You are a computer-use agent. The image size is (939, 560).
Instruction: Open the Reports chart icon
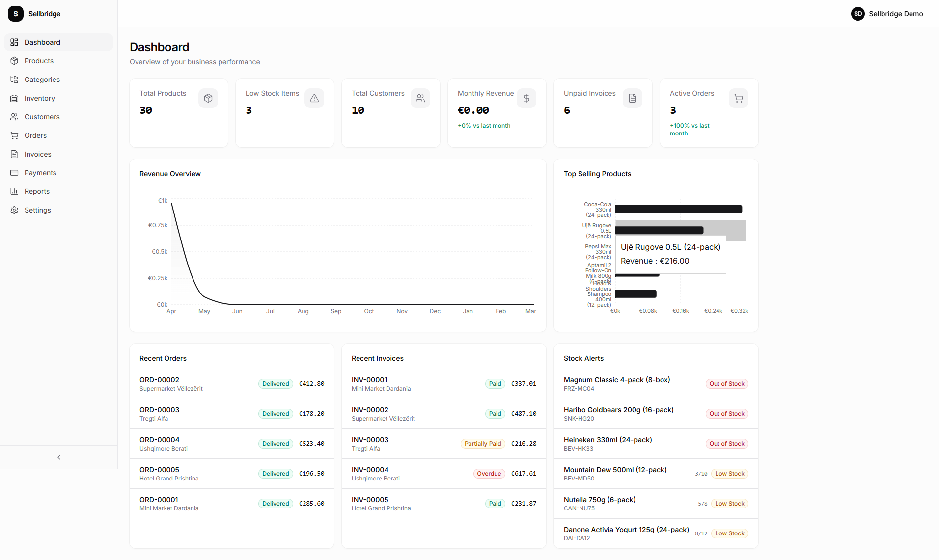14,191
